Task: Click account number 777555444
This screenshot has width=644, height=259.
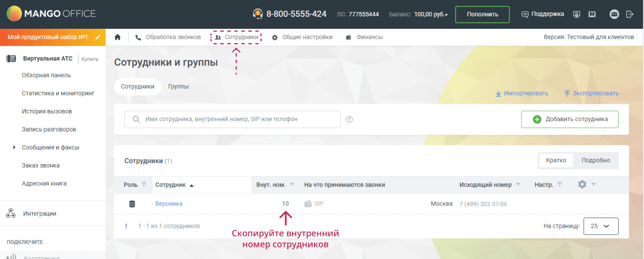Action: click(x=363, y=15)
